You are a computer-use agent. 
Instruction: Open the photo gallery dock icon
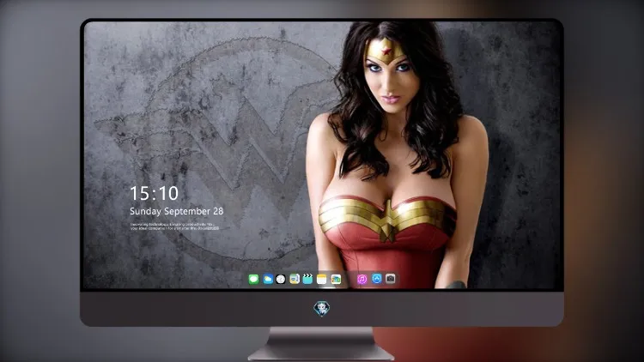[336, 280]
